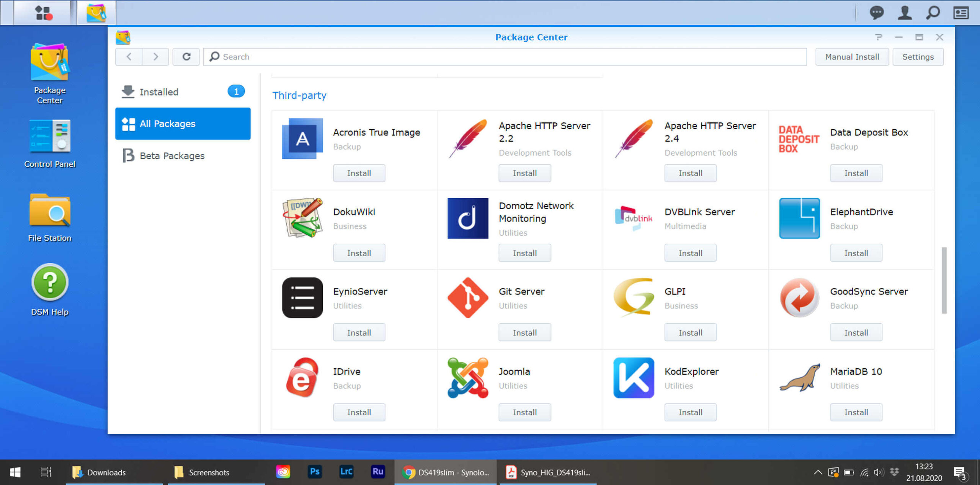The image size is (980, 485).
Task: Click the Acronis True Image icon
Action: (302, 138)
